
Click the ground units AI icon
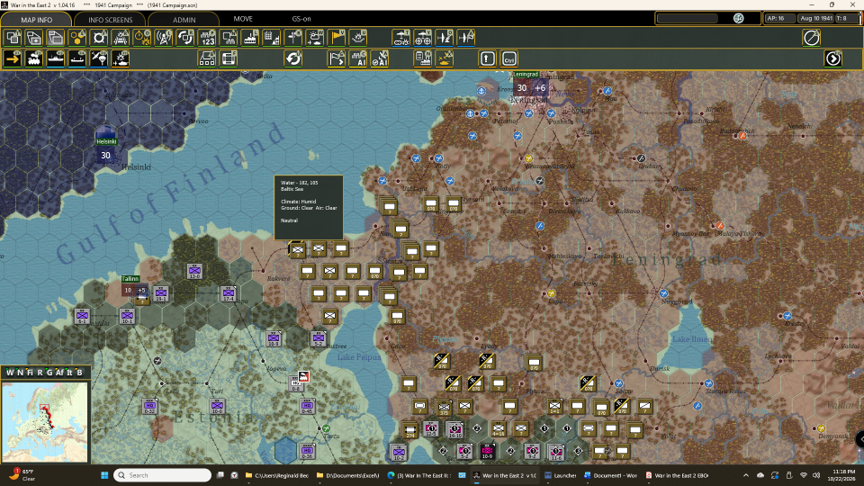(358, 58)
